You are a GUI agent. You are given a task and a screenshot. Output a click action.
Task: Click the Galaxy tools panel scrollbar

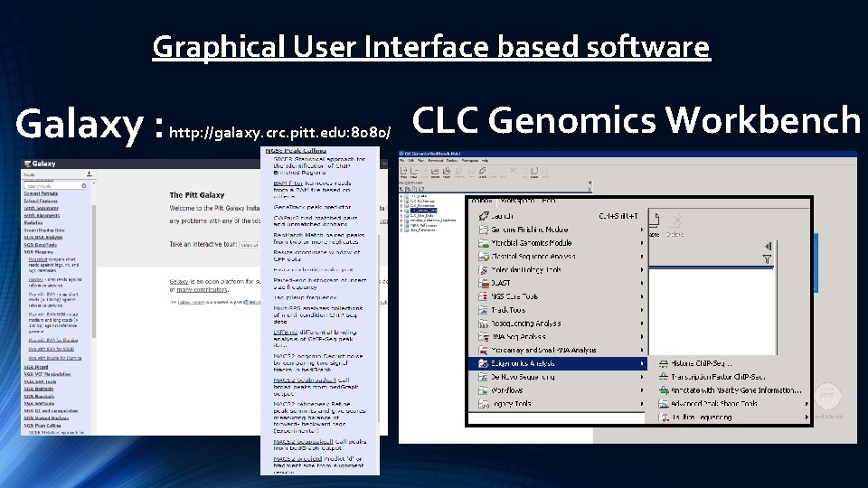94,271
